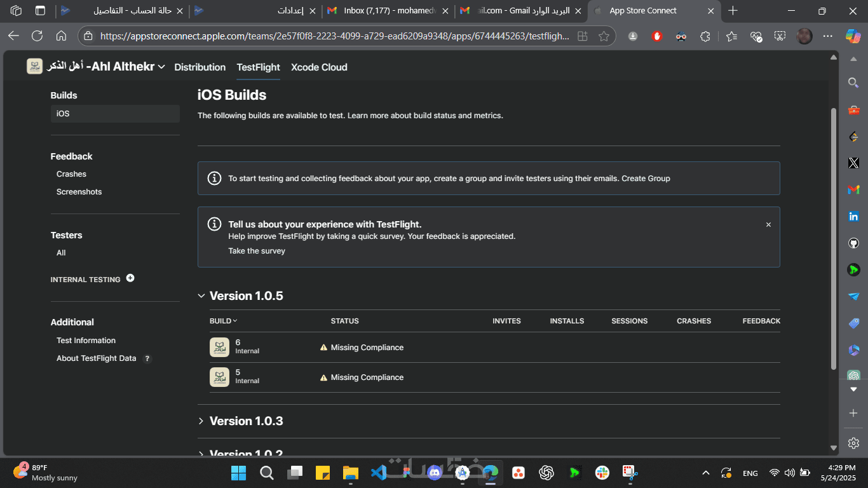
Task: Open the browser downloads icon
Action: [633, 36]
